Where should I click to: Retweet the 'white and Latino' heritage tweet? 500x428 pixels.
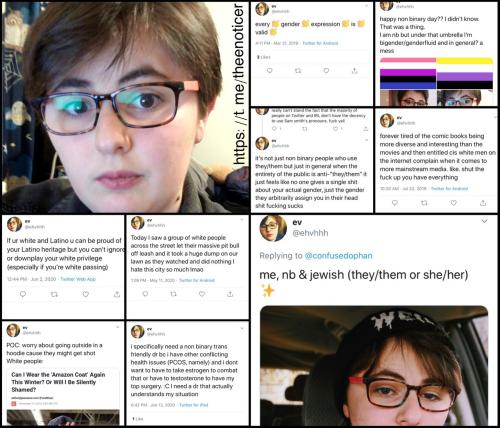pos(54,294)
